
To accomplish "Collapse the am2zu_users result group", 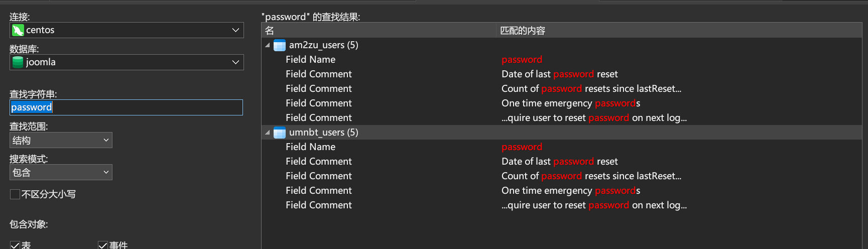I will coord(268,45).
